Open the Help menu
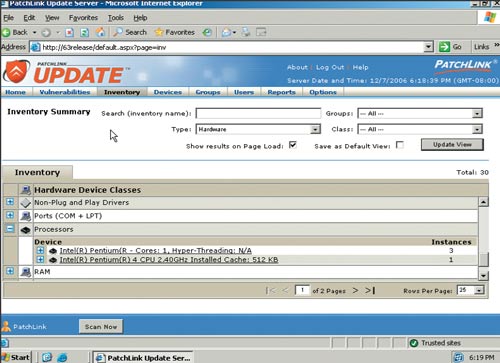Viewport: 500px width, 363px height. click(140, 18)
